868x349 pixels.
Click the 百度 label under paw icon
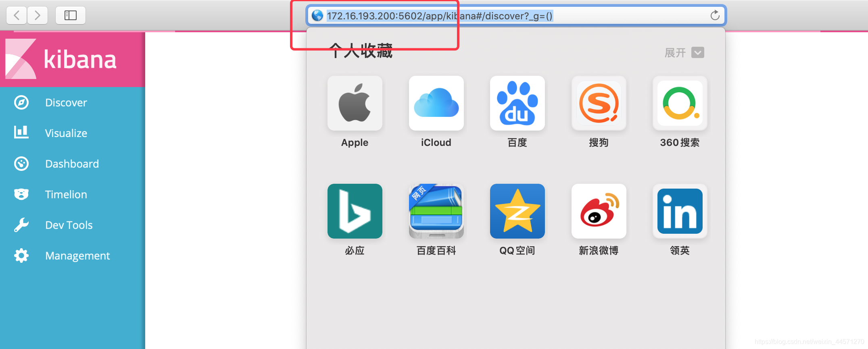coord(517,143)
